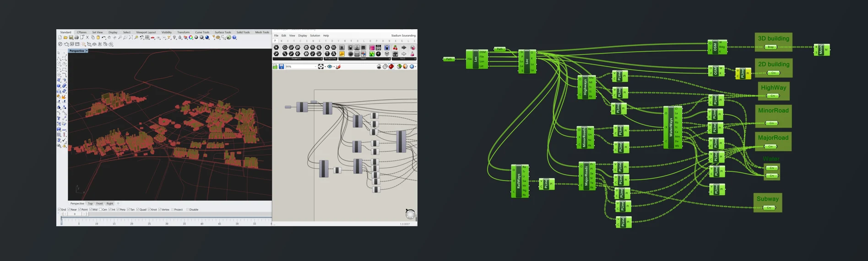
Task: Switch to the Curve Tools toolbar tab
Action: tap(202, 32)
